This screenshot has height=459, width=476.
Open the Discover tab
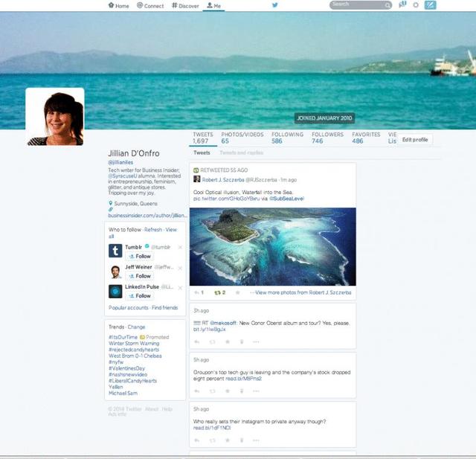tap(185, 5)
